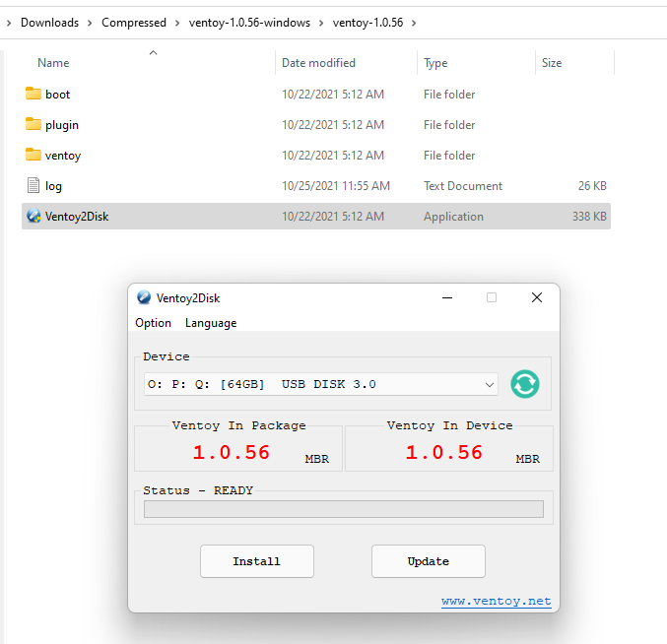Click the Text Document type cell

tap(463, 186)
